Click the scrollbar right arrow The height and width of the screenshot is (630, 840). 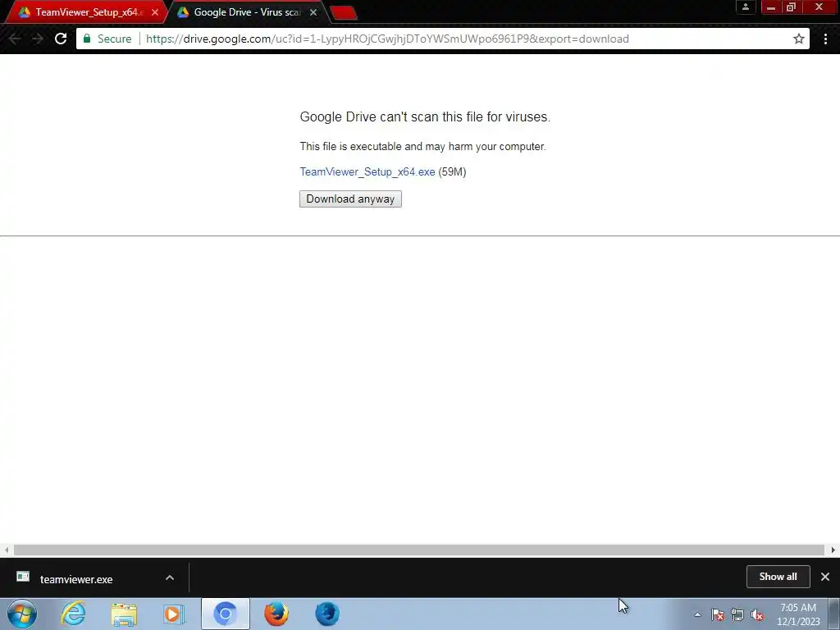point(833,550)
